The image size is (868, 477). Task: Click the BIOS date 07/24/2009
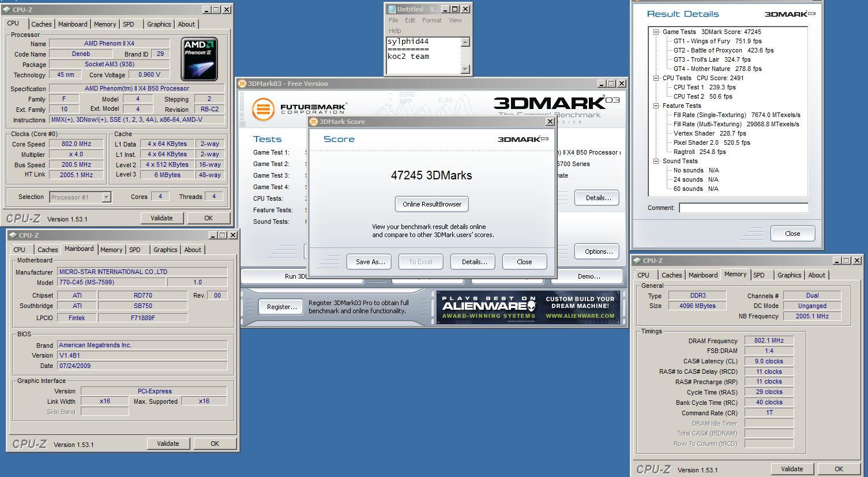(x=142, y=366)
